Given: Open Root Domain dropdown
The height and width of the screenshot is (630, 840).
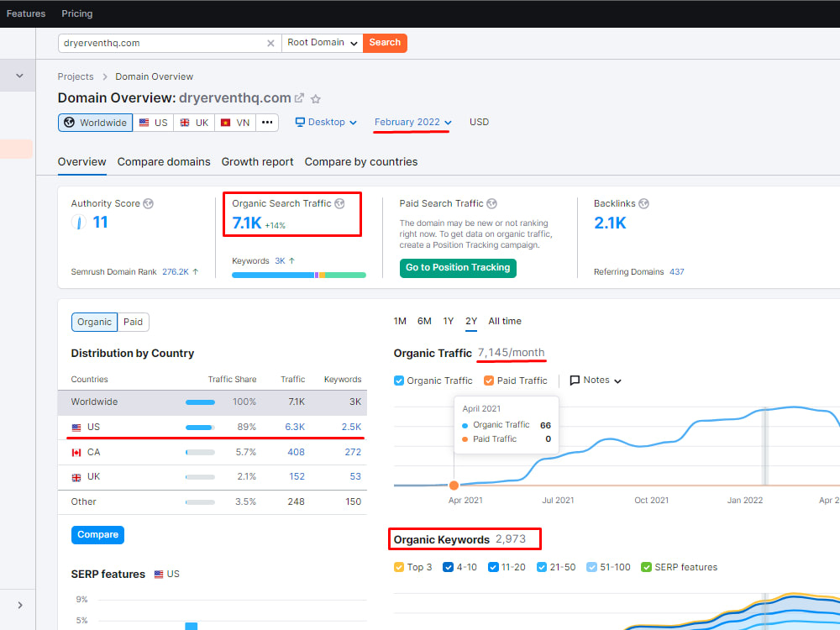Looking at the screenshot, I should coord(322,43).
